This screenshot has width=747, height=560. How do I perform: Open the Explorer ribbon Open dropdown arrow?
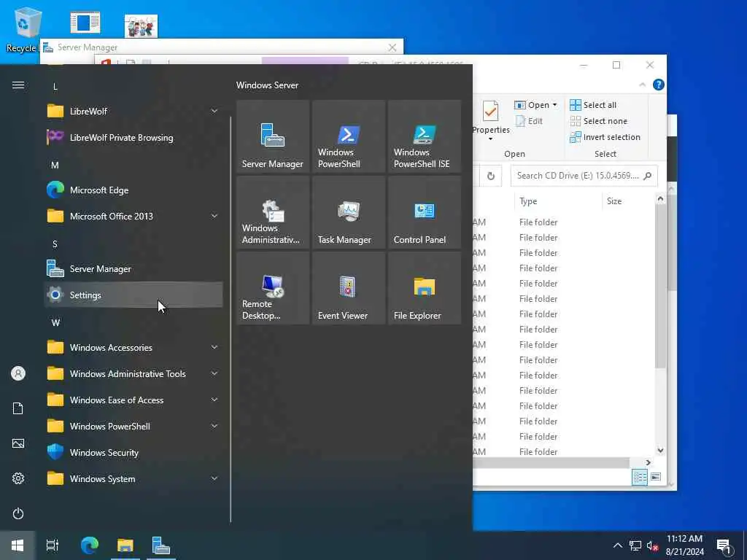click(x=554, y=105)
